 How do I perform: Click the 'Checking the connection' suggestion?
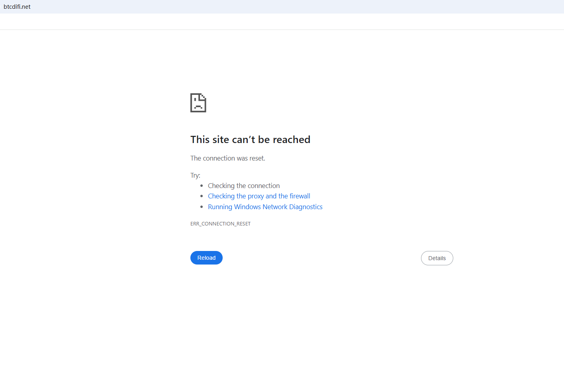tap(244, 186)
